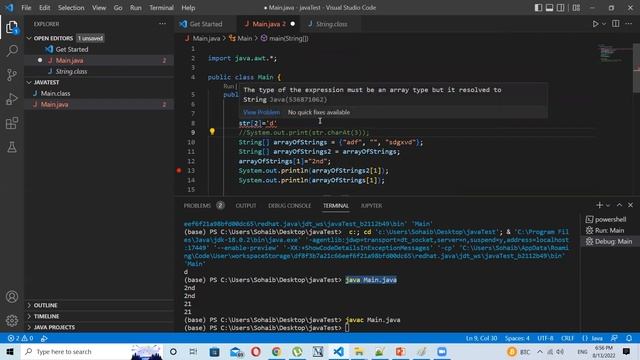
Task: Collapse the Open Editors section
Action: [53, 38]
